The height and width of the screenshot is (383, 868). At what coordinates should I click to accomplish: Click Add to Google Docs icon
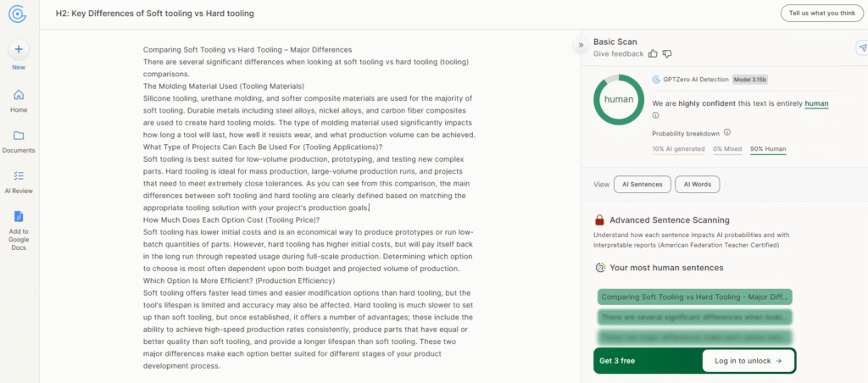[18, 217]
